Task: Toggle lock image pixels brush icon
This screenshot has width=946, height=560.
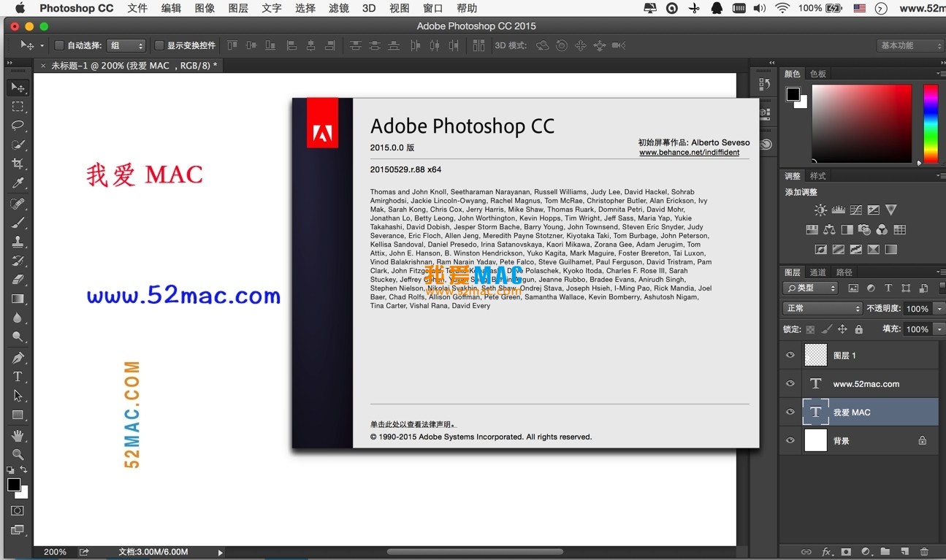Action: pyautogui.click(x=826, y=329)
